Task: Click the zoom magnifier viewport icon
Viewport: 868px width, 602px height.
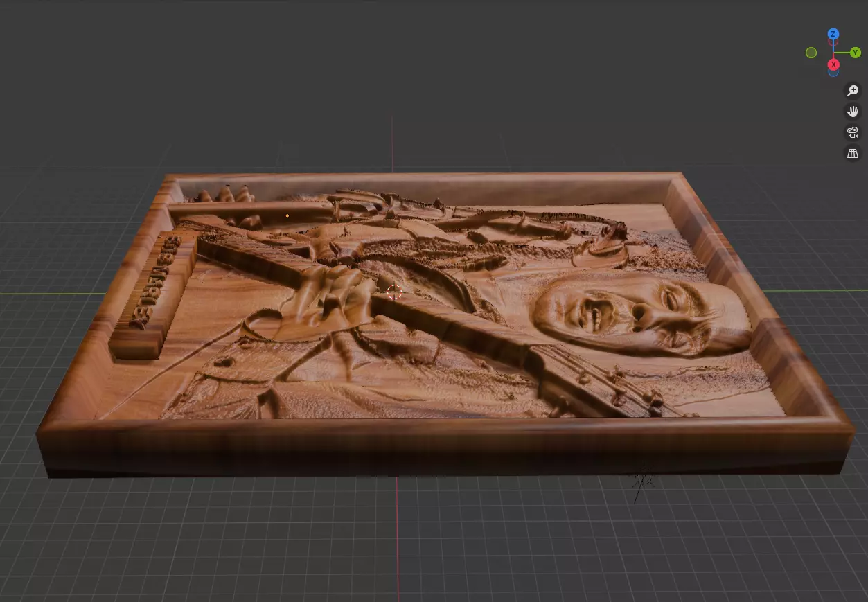Action: point(853,91)
